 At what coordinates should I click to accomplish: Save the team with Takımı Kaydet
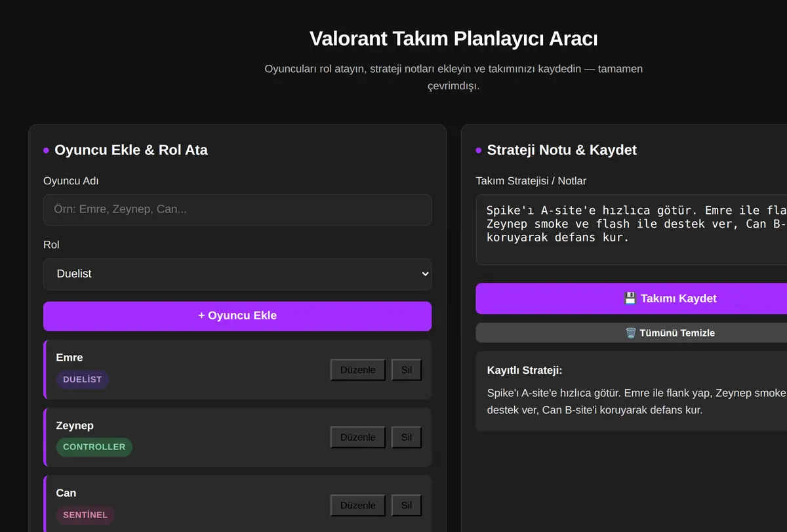pos(632,298)
